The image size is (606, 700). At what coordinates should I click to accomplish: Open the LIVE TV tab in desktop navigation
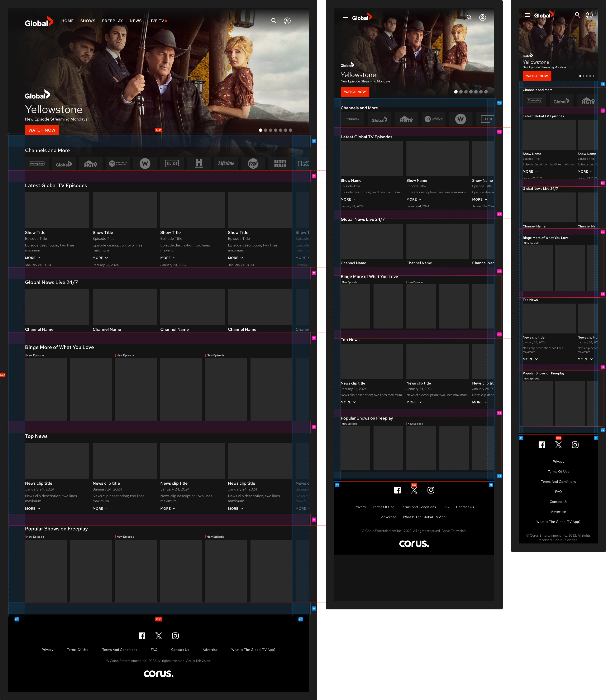tap(158, 21)
